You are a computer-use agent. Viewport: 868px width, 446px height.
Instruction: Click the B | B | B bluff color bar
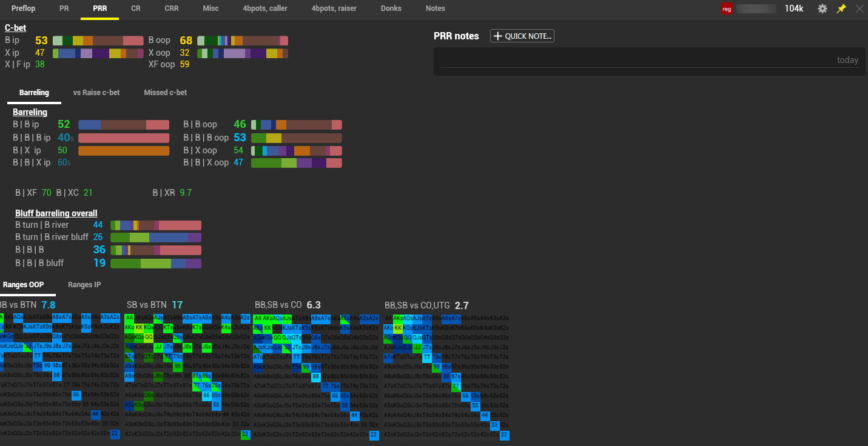156,264
